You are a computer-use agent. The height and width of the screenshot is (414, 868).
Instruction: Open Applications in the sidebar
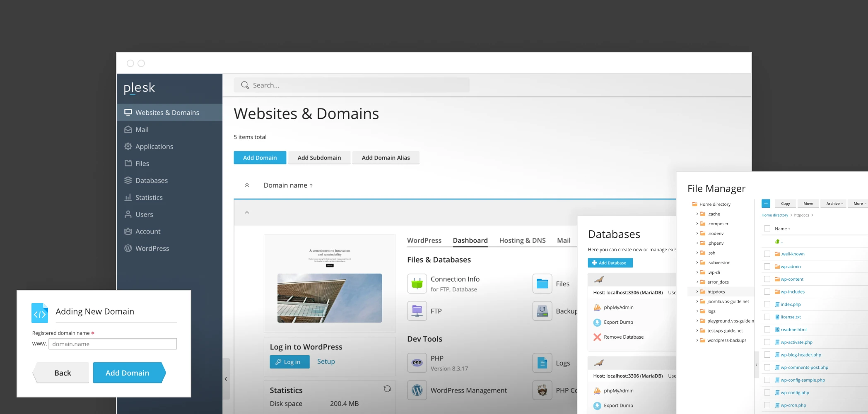point(169,147)
